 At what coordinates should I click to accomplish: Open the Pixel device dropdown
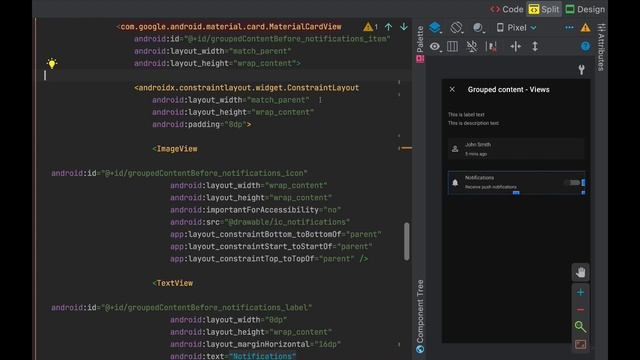click(516, 27)
